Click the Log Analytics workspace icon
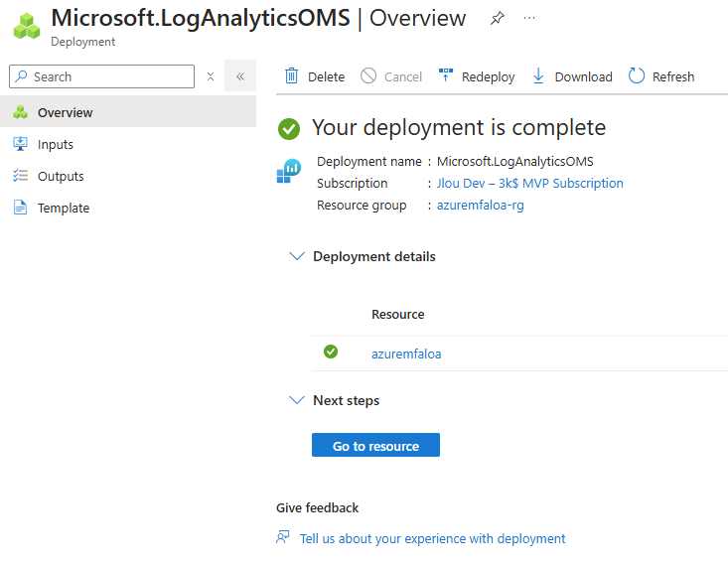Image resolution: width=728 pixels, height=566 pixels. click(x=288, y=171)
